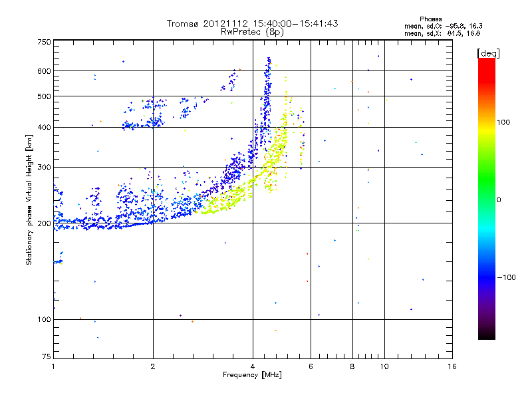Click y-axis tick label '100' on height axis
The height and width of the screenshot is (399, 532).
tap(44, 320)
